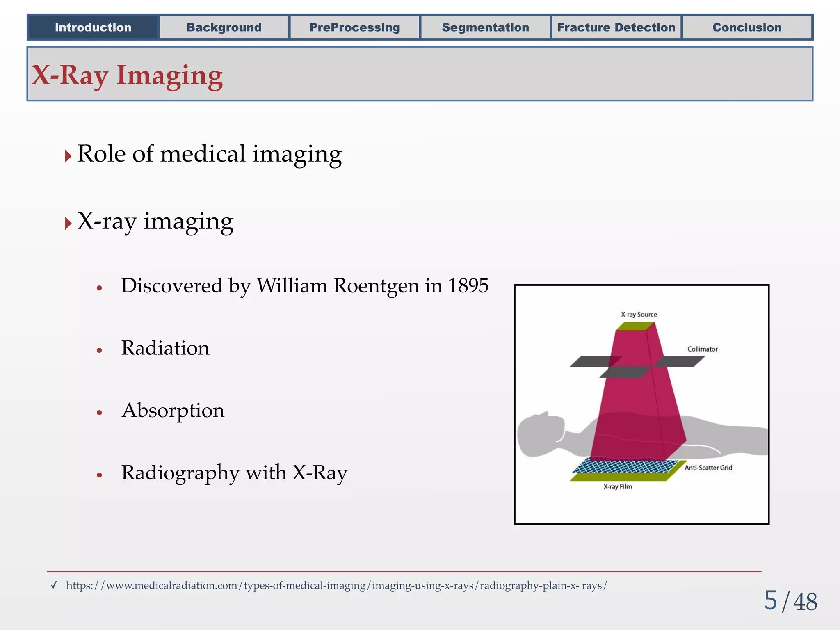Screen dimensions: 840x630
Task: Click the arrow bullet beside X-ray imaging
Action: [68, 224]
